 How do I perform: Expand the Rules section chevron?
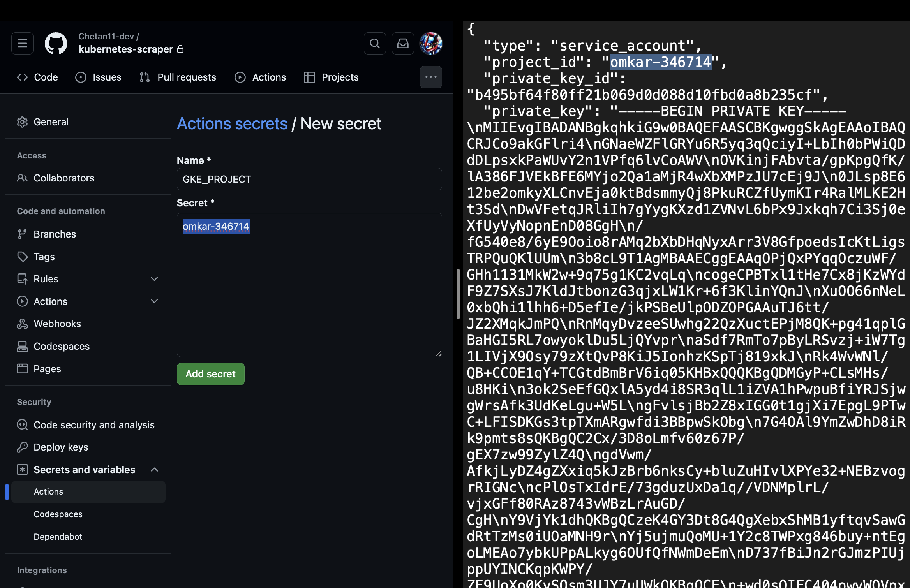pos(154,279)
